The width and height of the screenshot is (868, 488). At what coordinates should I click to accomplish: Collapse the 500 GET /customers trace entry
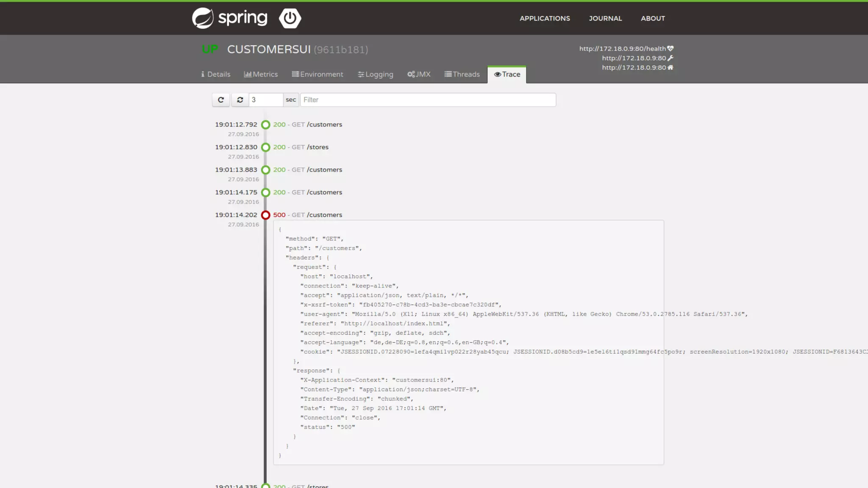tap(307, 215)
